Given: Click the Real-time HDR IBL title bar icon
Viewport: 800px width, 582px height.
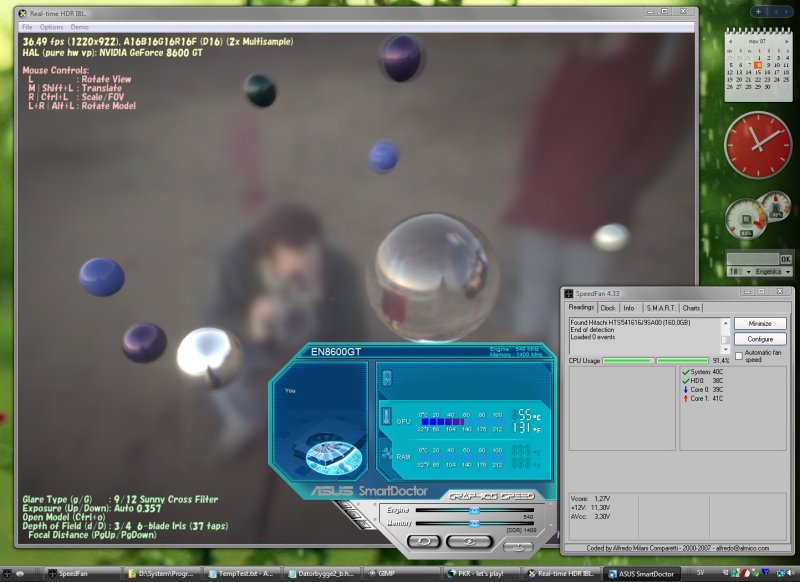Looking at the screenshot, I should click(x=22, y=13).
